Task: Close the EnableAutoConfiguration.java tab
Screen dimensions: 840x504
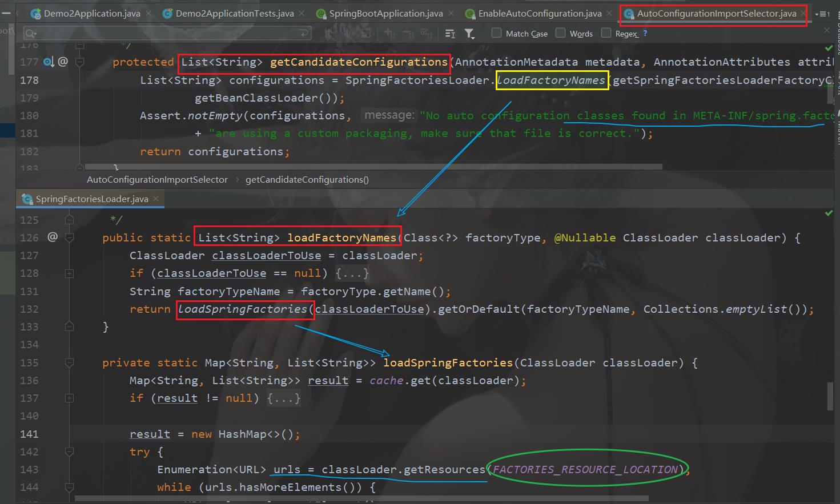Action: [610, 13]
